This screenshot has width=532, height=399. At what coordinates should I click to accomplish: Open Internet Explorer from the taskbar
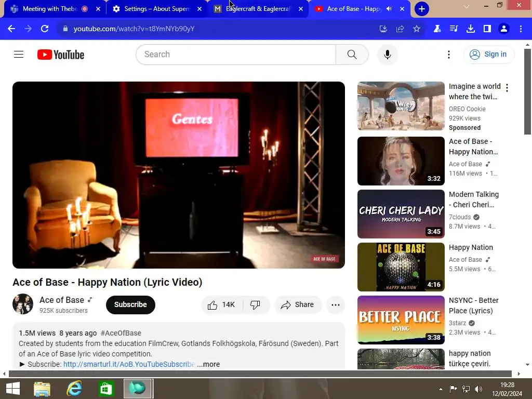pyautogui.click(x=74, y=389)
